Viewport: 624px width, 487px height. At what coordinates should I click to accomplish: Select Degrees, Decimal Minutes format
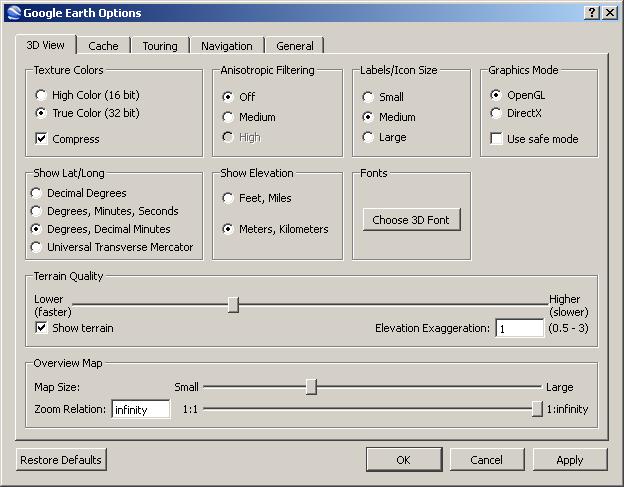point(100,229)
